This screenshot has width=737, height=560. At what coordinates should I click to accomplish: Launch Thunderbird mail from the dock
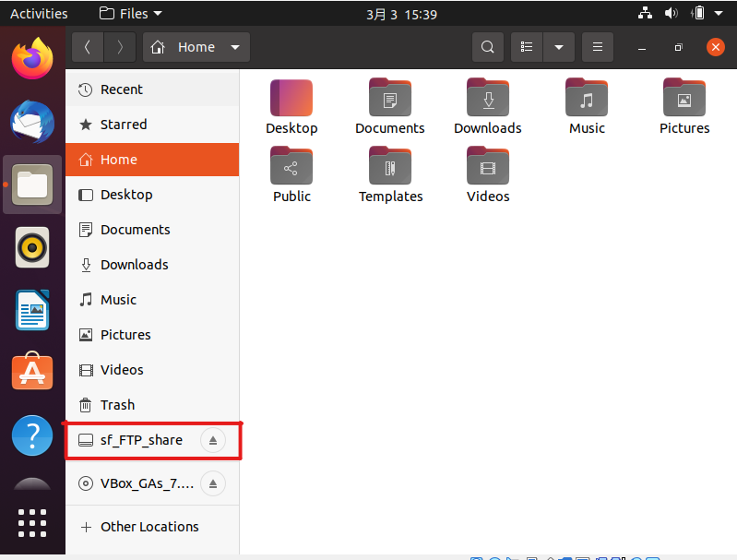tap(32, 122)
